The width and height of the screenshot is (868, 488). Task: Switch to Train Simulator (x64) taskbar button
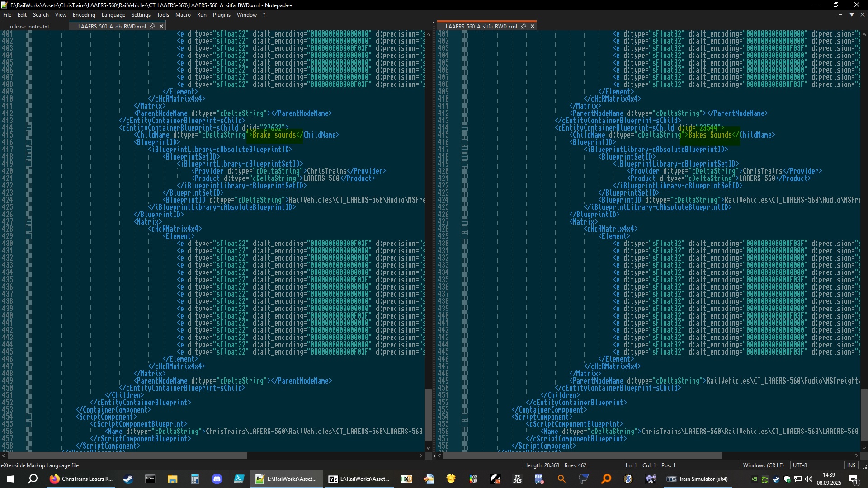[698, 479]
